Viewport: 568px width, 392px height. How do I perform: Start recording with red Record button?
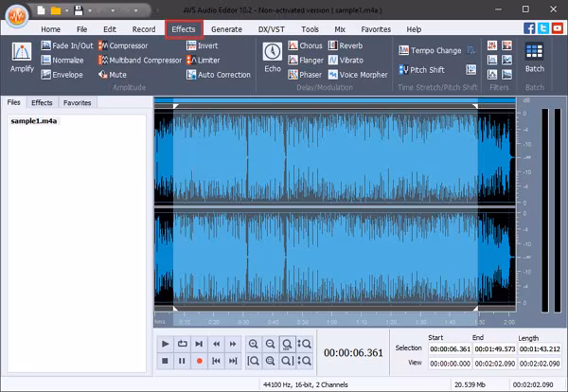point(199,361)
